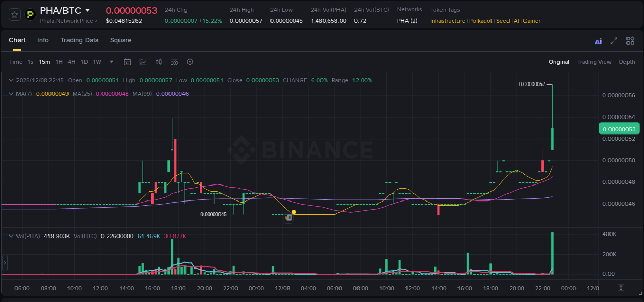The image size is (644, 302).
Task: Star the PHA/BTC trading pair
Action: [x=14, y=14]
